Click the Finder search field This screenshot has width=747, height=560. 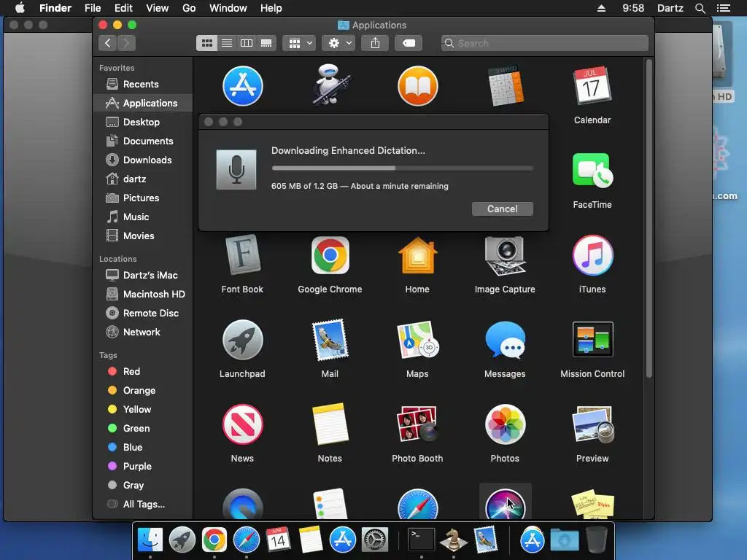544,43
